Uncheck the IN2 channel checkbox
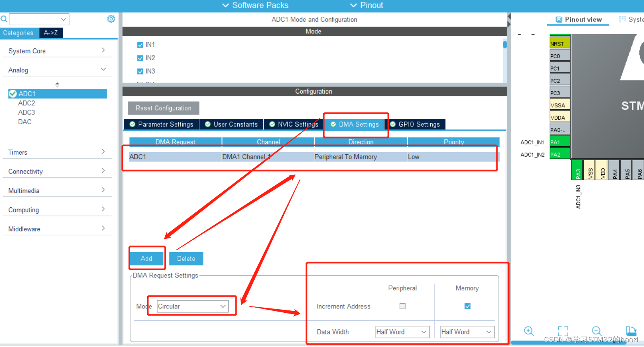 [140, 58]
